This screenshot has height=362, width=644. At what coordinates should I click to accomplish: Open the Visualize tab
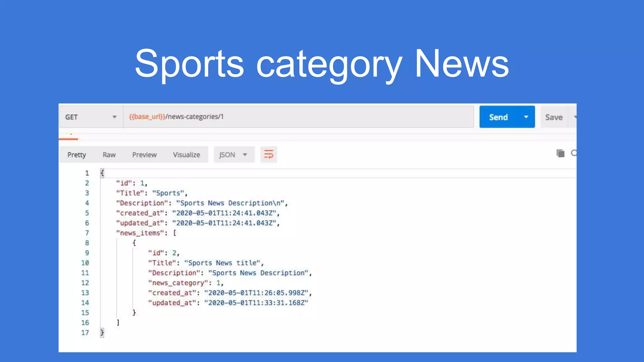point(186,155)
